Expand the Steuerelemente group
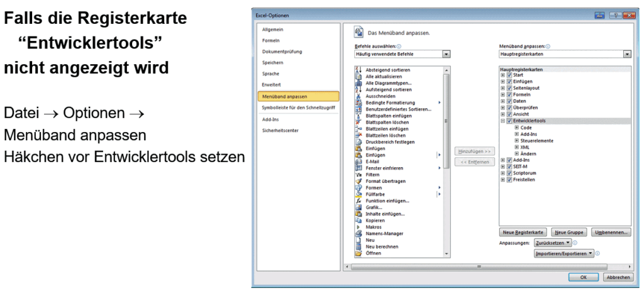This screenshot has width=644, height=291. (x=517, y=141)
